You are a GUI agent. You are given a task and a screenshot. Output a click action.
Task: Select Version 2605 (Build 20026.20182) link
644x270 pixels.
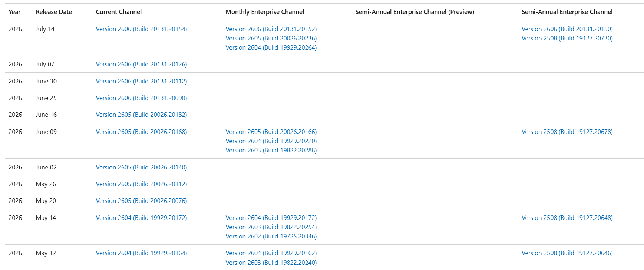[141, 115]
